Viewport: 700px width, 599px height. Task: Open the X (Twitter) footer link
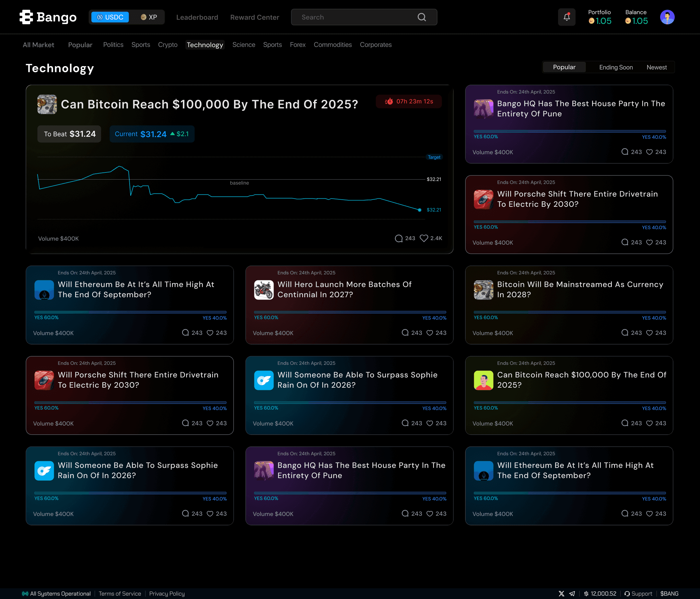561,593
